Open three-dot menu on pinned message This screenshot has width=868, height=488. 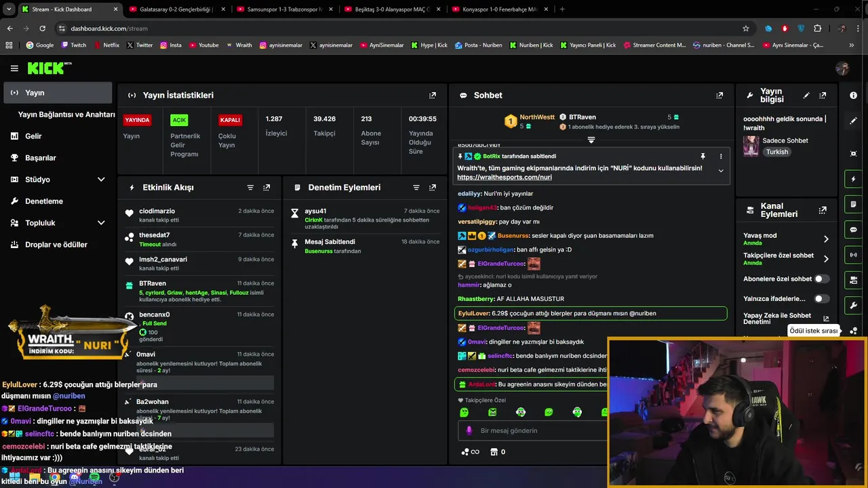pyautogui.click(x=721, y=157)
